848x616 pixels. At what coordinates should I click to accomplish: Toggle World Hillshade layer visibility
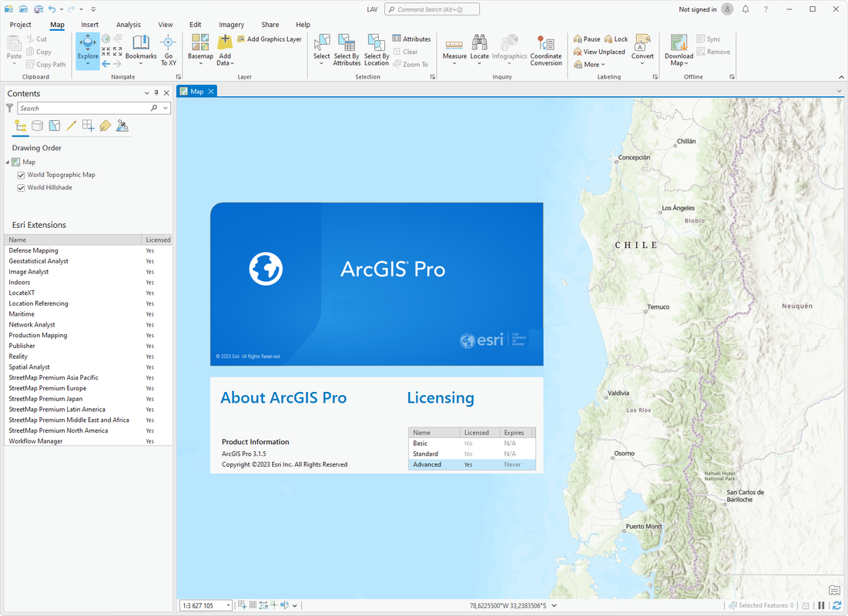21,188
